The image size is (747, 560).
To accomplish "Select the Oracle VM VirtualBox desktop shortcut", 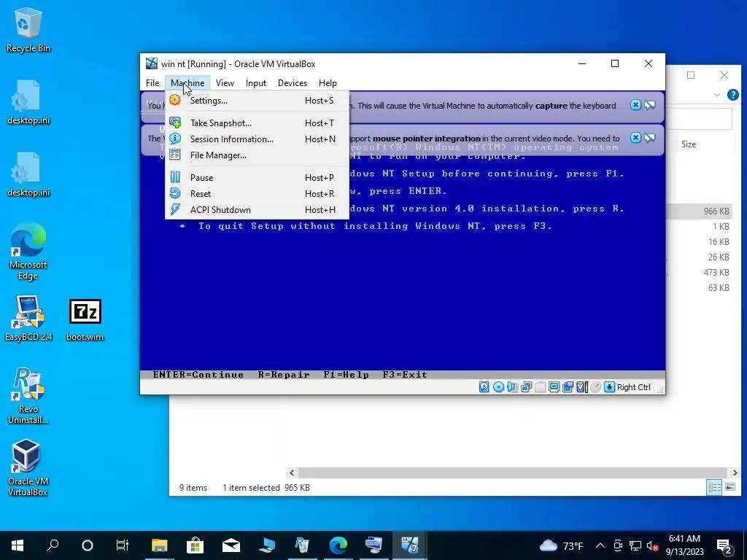I will pyautogui.click(x=27, y=467).
